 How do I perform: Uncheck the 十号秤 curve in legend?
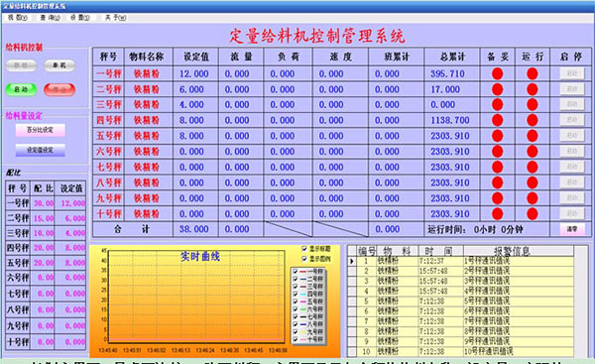point(296,339)
